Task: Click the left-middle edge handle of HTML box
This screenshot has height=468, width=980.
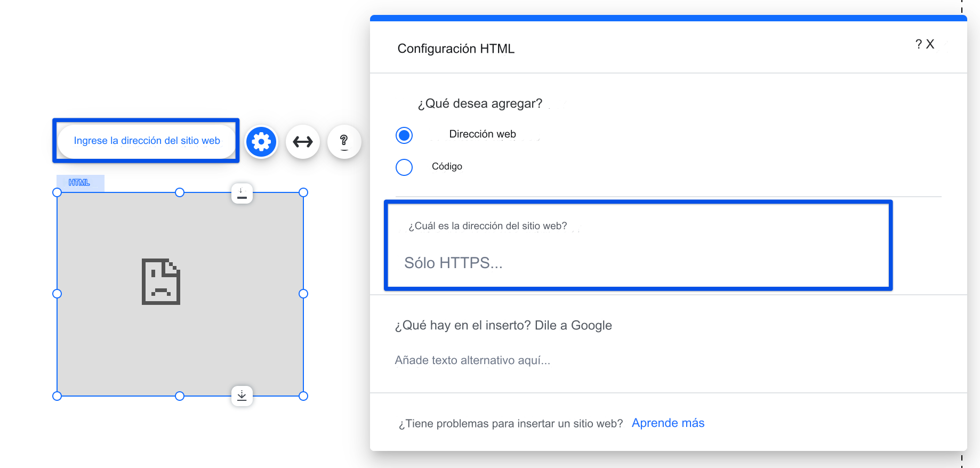Action: [x=57, y=294]
